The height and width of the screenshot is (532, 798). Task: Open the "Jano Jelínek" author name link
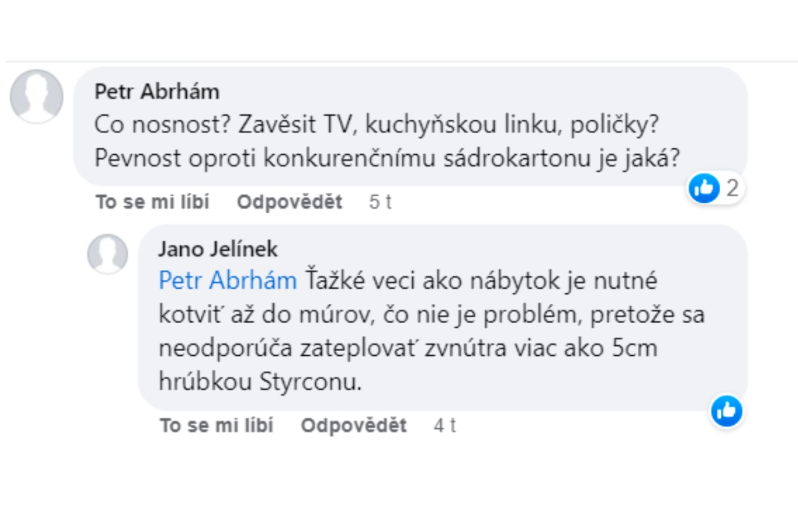click(x=218, y=249)
